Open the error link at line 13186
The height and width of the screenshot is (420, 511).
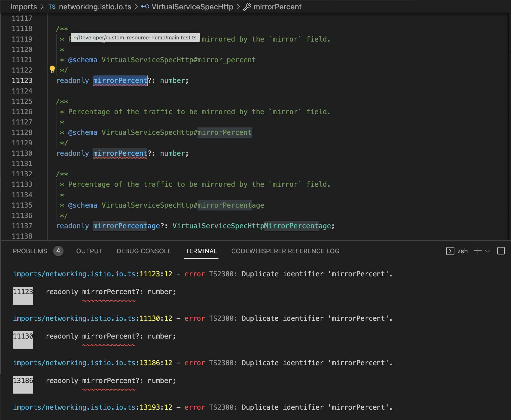point(92,363)
